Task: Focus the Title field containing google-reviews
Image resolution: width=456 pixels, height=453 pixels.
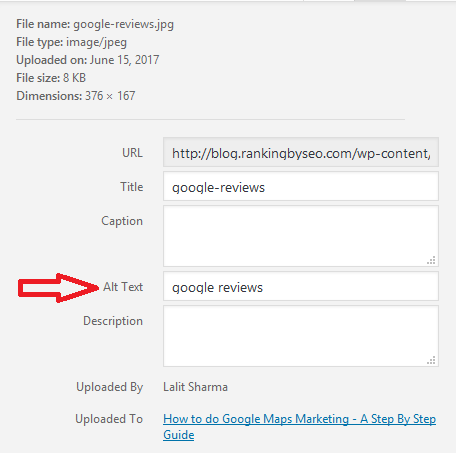Action: coord(301,186)
